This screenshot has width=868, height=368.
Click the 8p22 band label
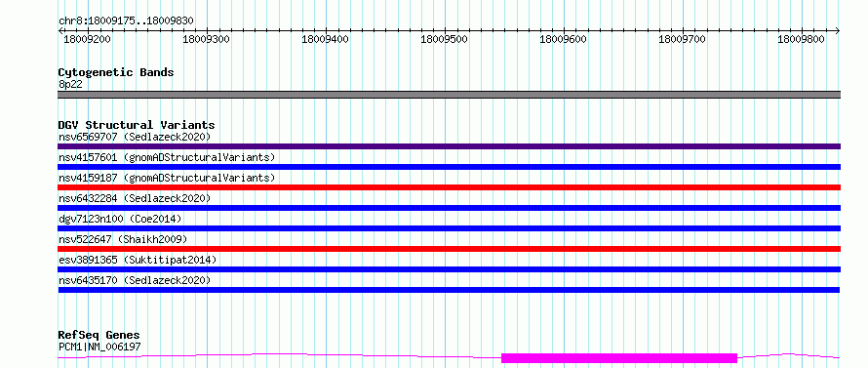click(70, 85)
